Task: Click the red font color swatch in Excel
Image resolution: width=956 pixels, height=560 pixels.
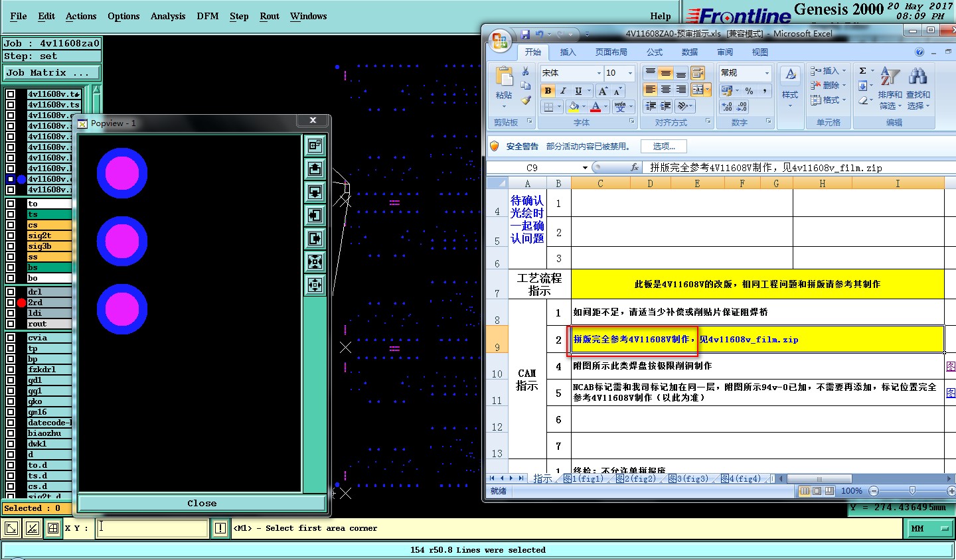Action: (x=596, y=107)
